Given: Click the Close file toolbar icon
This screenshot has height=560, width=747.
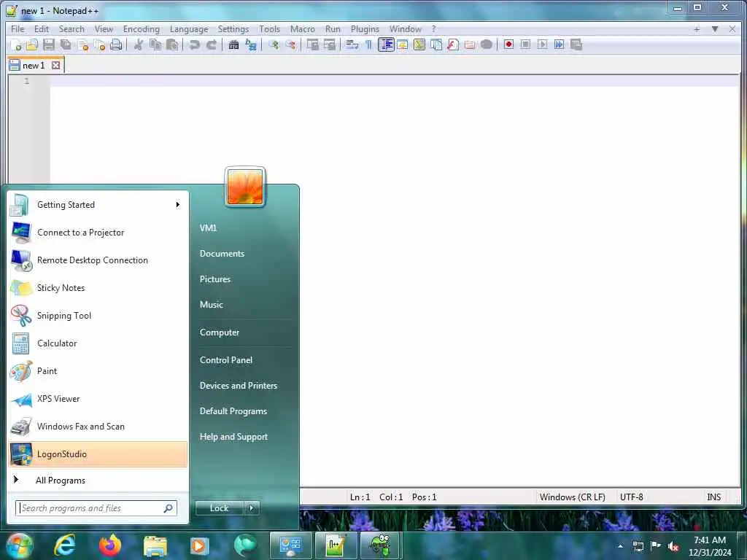Looking at the screenshot, I should [x=83, y=45].
